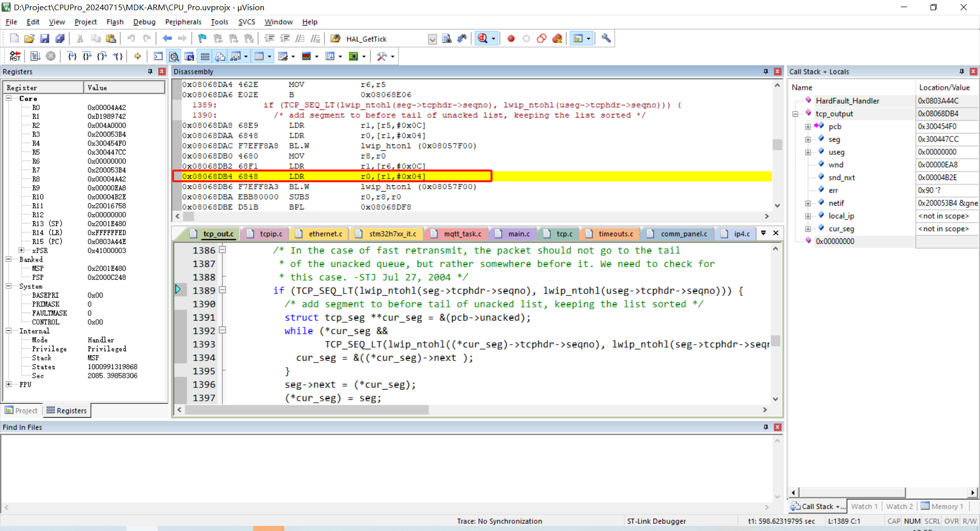Switch to the mqtt_task.c tab
Image resolution: width=980 pixels, height=531 pixels.
tap(457, 234)
